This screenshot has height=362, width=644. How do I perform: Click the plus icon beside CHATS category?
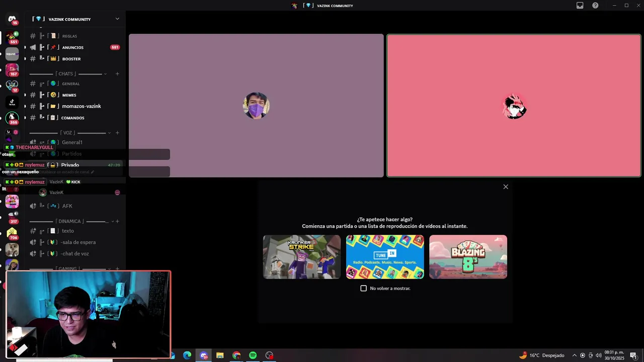tap(117, 74)
